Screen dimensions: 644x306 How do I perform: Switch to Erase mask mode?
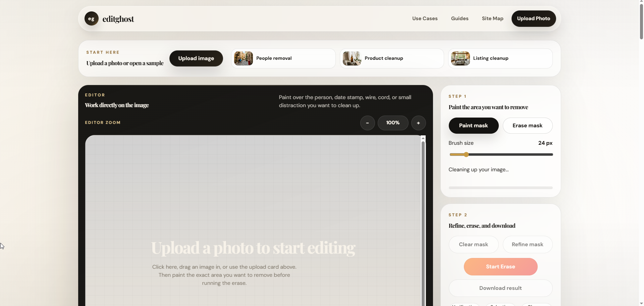pos(528,126)
